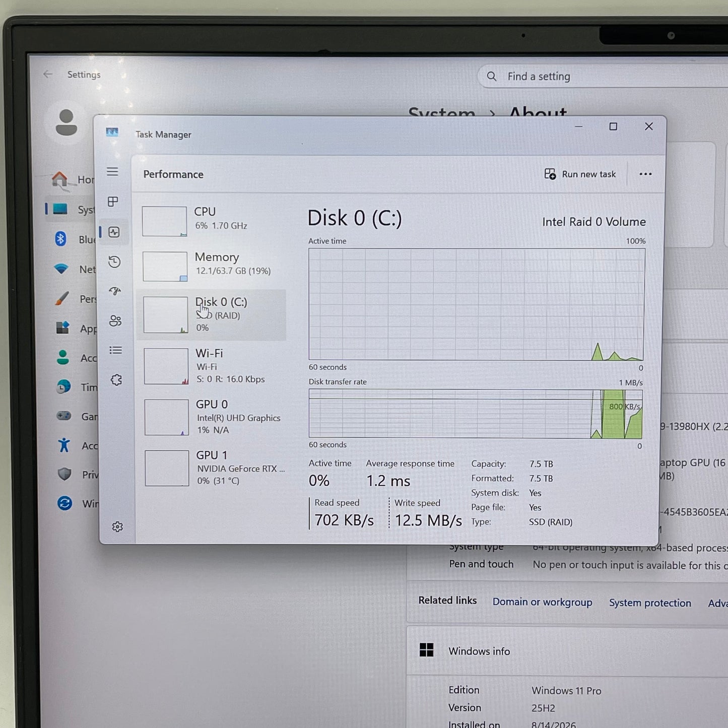Image resolution: width=728 pixels, height=728 pixels.
Task: Select Disk 0 (C:) in performance list
Action: 212,315
